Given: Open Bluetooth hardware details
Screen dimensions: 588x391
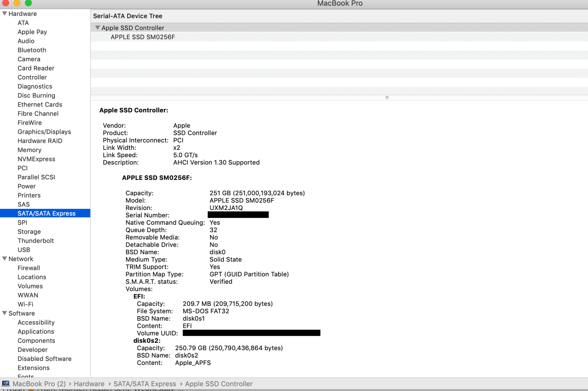Looking at the screenshot, I should pyautogui.click(x=32, y=50).
